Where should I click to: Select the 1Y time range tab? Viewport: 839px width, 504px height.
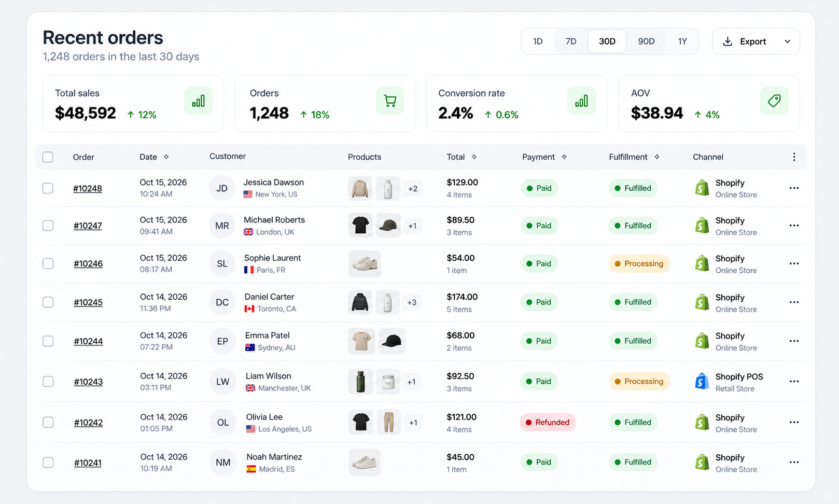point(682,41)
